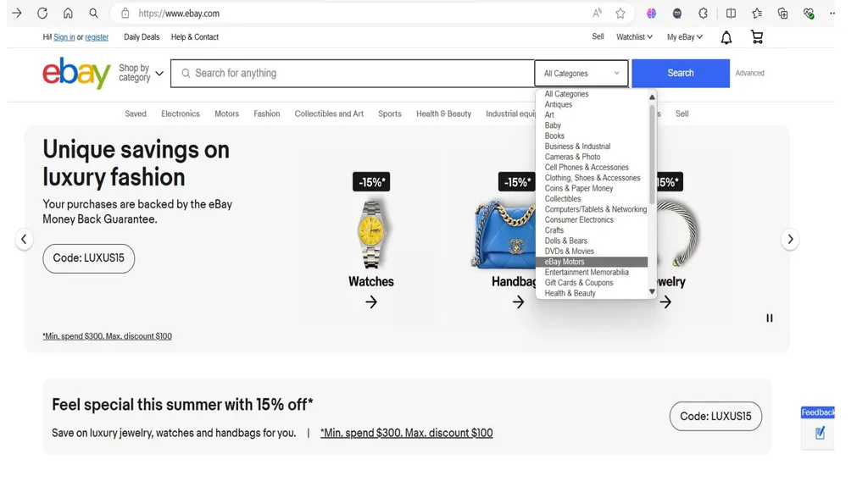This screenshot has height=487, width=868.
Task: Choose Baby in category list
Action: [x=553, y=125]
